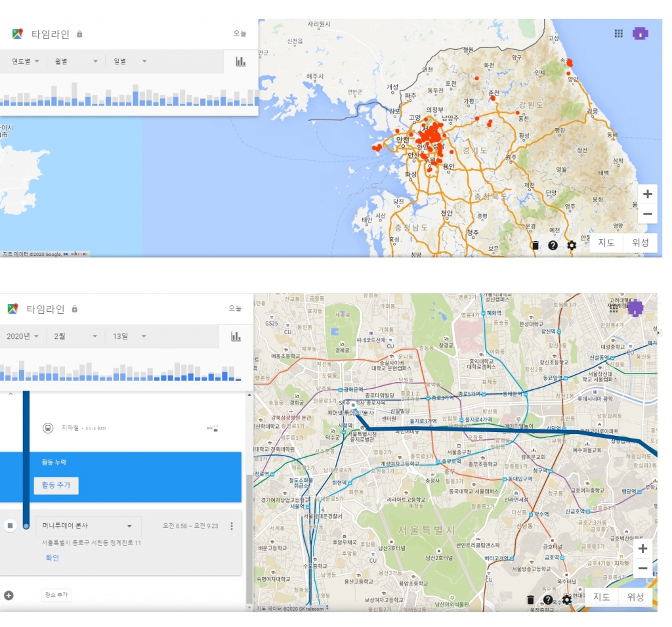The height and width of the screenshot is (627, 672).
Task: Click 오늘 in the lower timeline header
Action: pos(235,309)
